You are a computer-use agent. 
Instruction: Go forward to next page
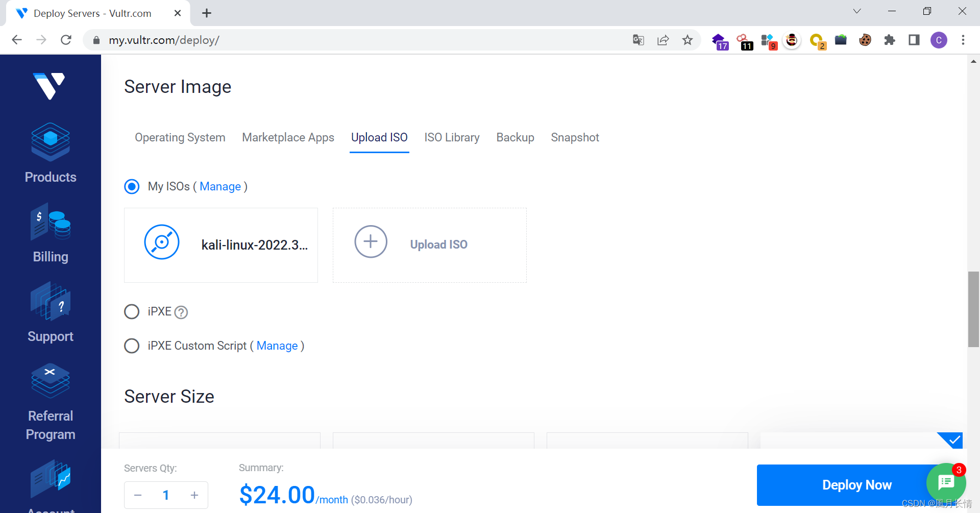click(41, 40)
